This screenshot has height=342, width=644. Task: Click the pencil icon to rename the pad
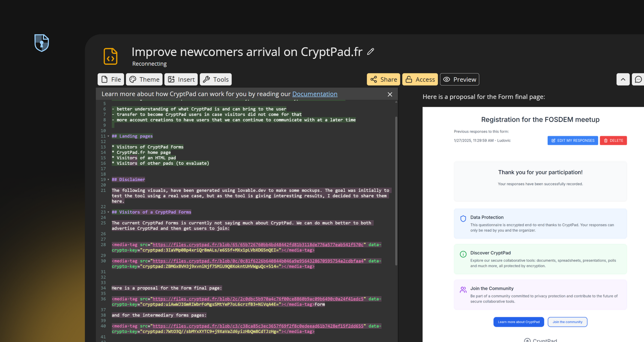371,52
